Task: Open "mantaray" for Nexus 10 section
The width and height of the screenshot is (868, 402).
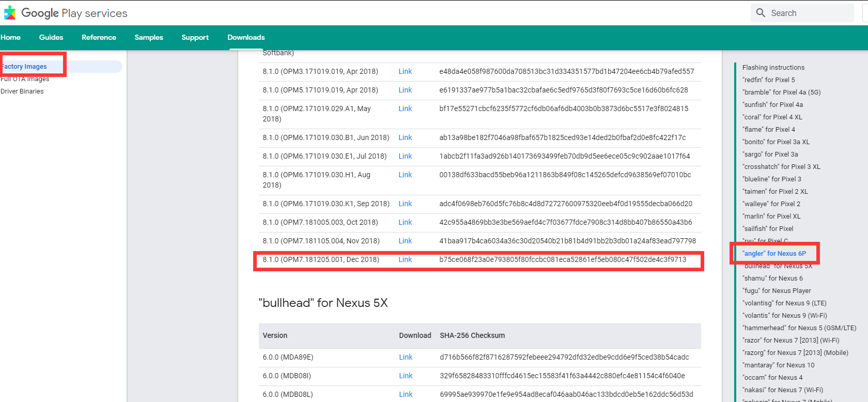Action: coord(779,365)
